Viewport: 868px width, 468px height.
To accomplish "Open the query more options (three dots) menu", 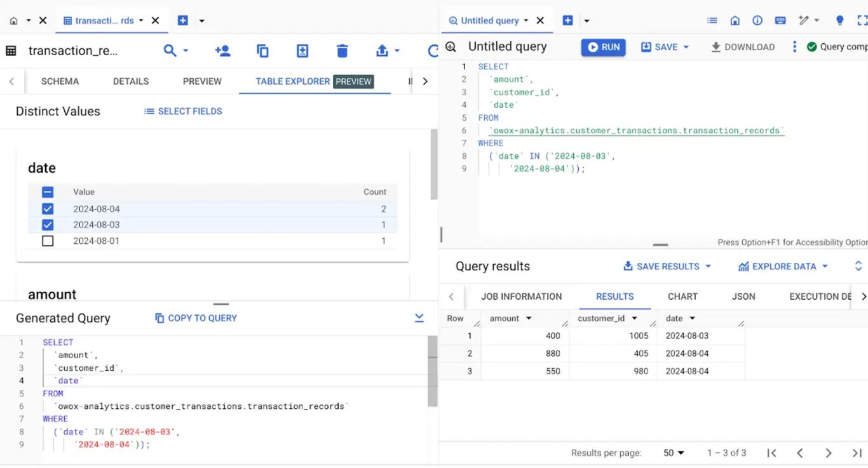I will tap(794, 47).
